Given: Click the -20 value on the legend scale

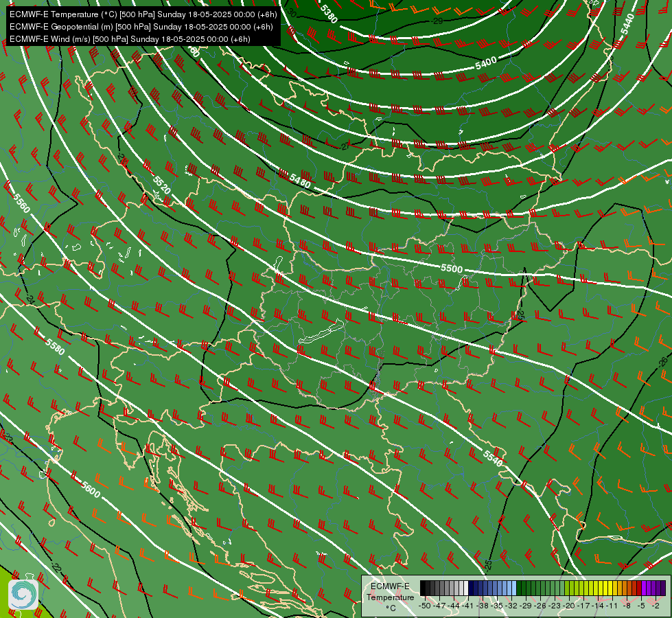Looking at the screenshot, I should pyautogui.click(x=569, y=606).
